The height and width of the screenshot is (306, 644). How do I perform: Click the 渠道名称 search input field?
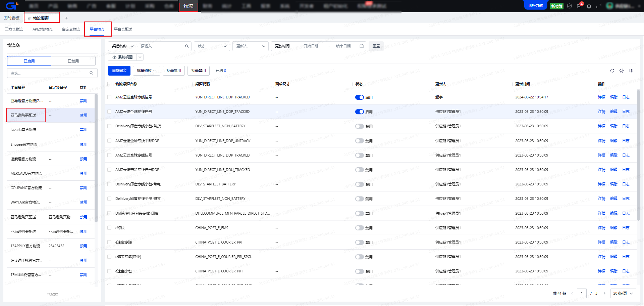pyautogui.click(x=161, y=46)
